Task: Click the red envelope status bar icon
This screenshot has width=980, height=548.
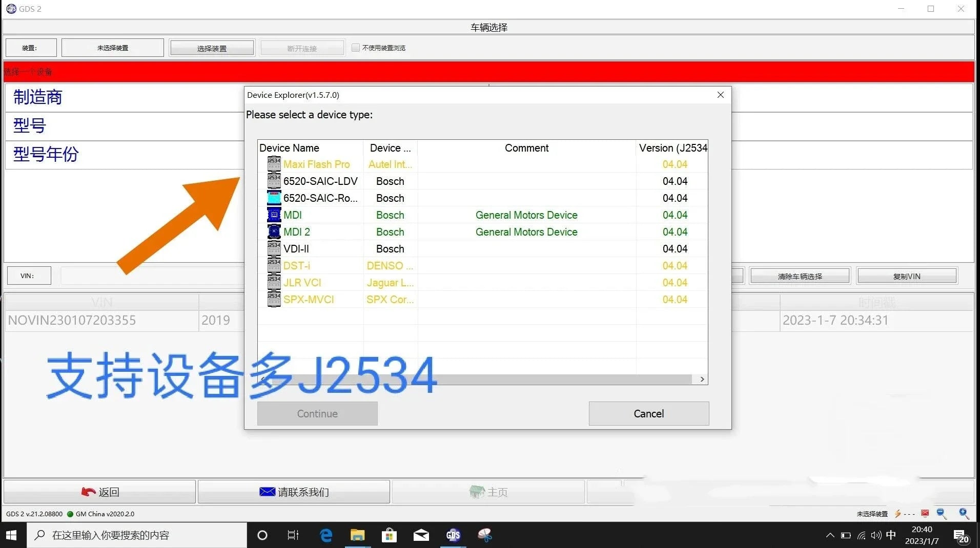Action: pos(925,513)
